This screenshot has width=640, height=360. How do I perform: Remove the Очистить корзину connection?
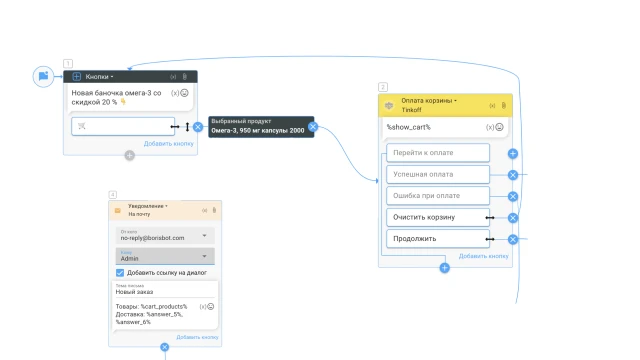click(513, 218)
